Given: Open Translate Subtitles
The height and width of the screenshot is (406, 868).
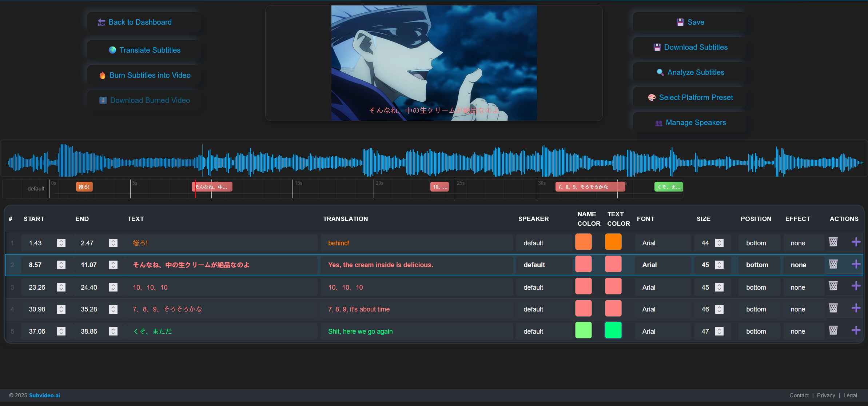Looking at the screenshot, I should [x=144, y=50].
